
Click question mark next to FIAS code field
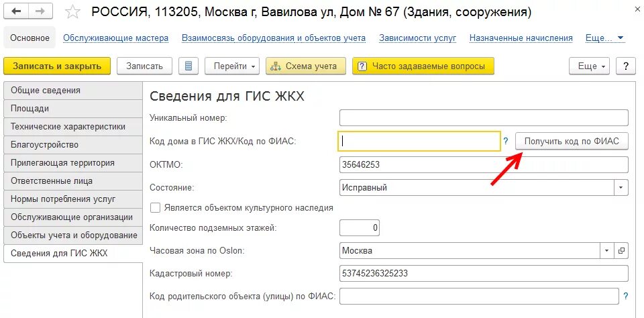point(506,142)
